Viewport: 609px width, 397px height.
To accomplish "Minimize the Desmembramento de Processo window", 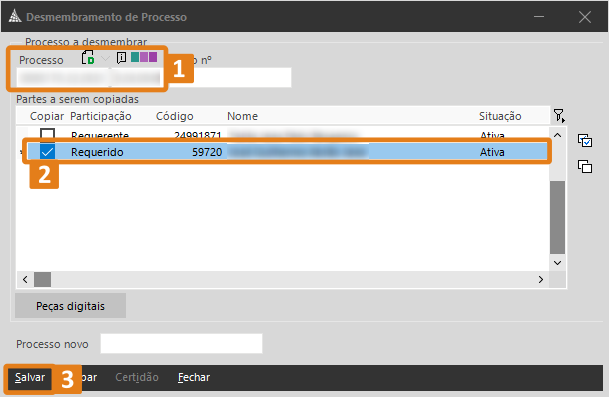I will [x=539, y=17].
